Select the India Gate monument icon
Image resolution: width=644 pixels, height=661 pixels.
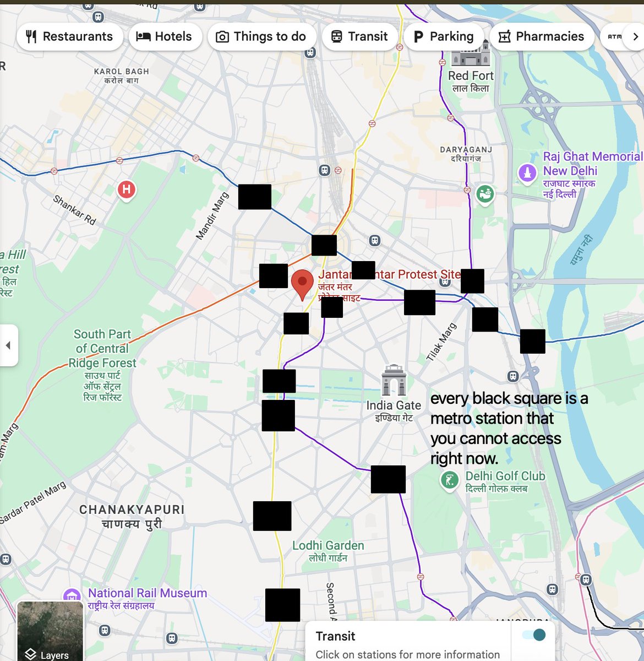(x=394, y=380)
